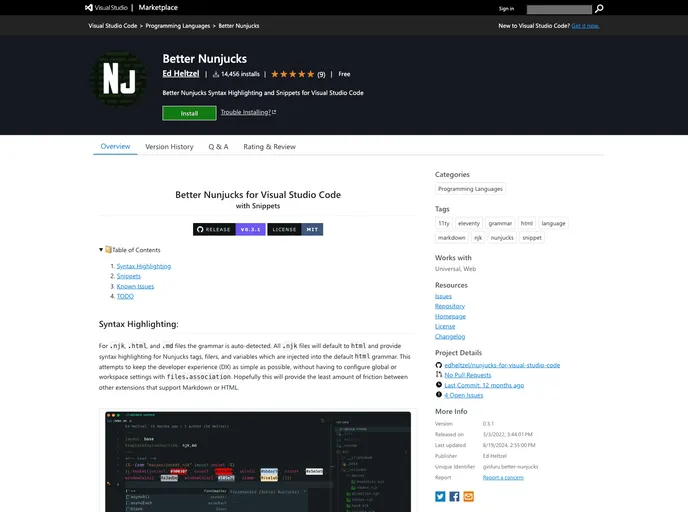Click the (9) ratings count

321,75
